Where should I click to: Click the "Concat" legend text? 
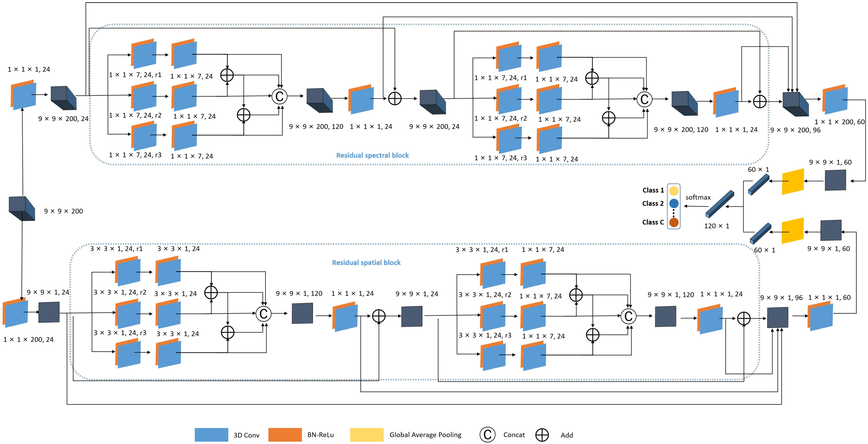coord(514,435)
